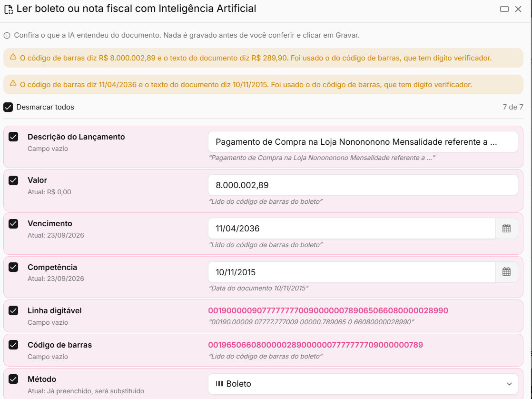Click the 'Desmarcar todos' label

click(x=45, y=107)
